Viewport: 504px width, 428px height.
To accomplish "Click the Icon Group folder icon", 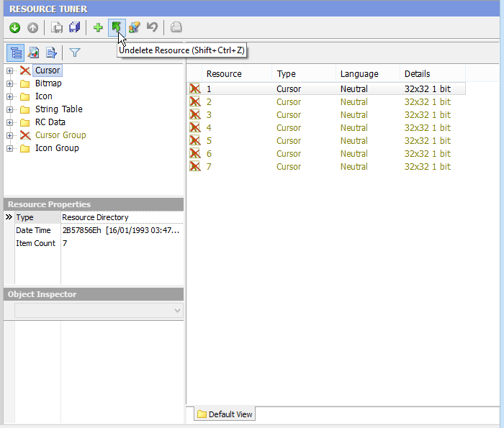I will pyautogui.click(x=25, y=148).
